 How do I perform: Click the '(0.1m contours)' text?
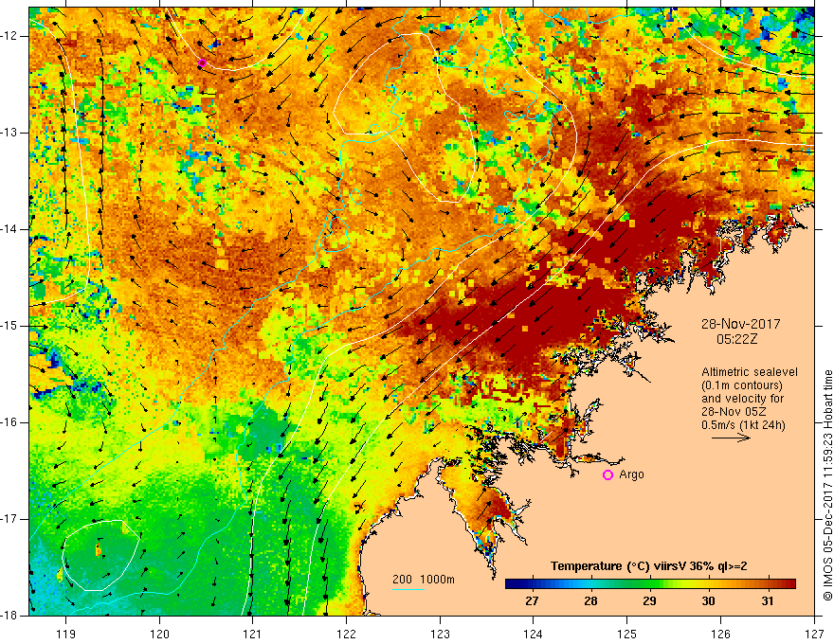pyautogui.click(x=742, y=385)
